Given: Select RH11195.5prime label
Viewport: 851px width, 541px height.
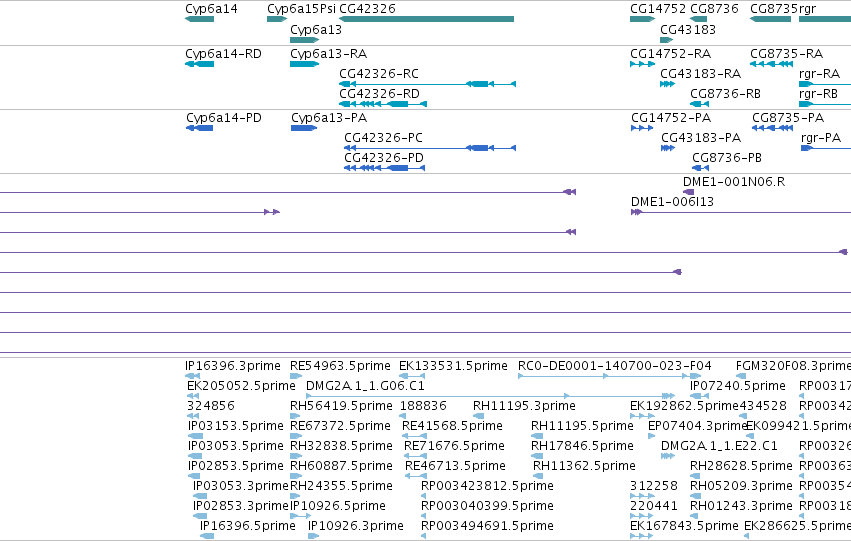Looking at the screenshot, I should (582, 426).
